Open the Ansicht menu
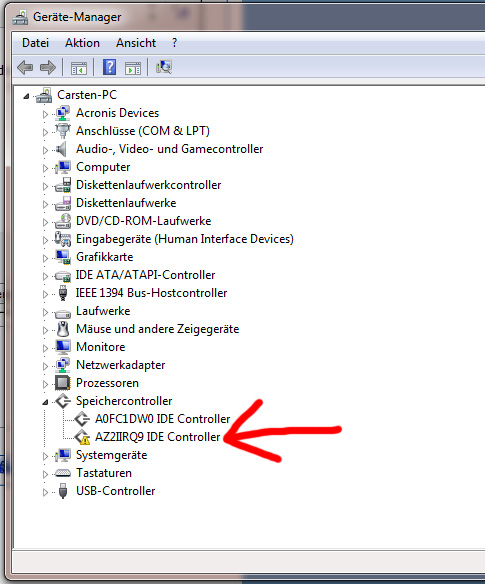This screenshot has height=584, width=485. point(136,43)
